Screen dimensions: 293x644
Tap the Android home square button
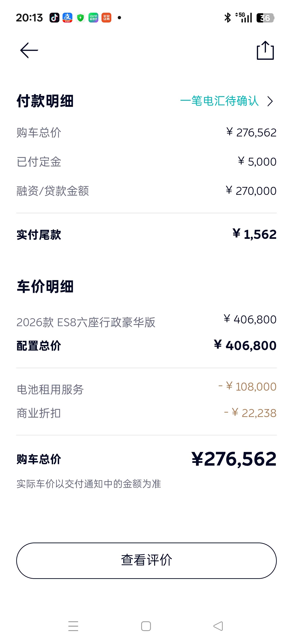coord(146,626)
